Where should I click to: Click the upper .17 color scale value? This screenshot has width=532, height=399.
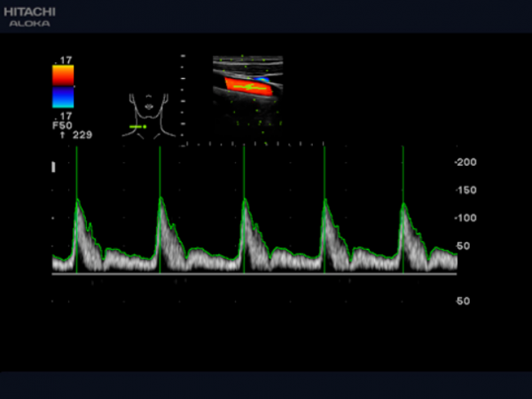(x=63, y=60)
